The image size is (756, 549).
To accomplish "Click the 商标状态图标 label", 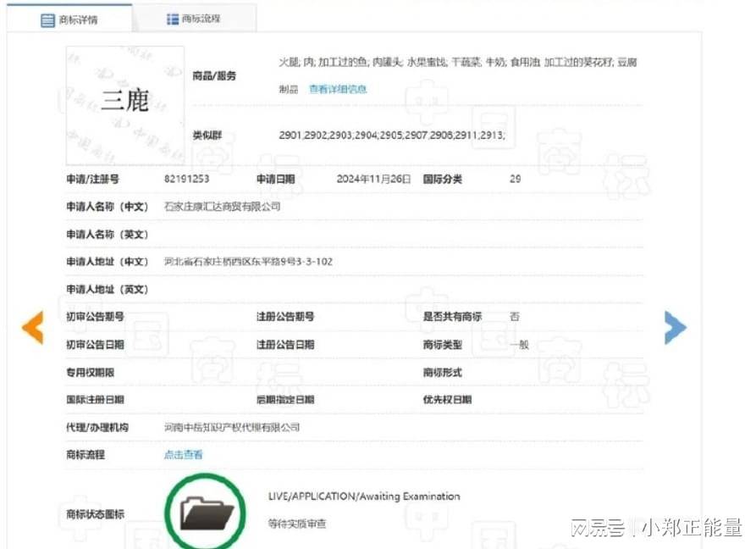I will pos(95,513).
